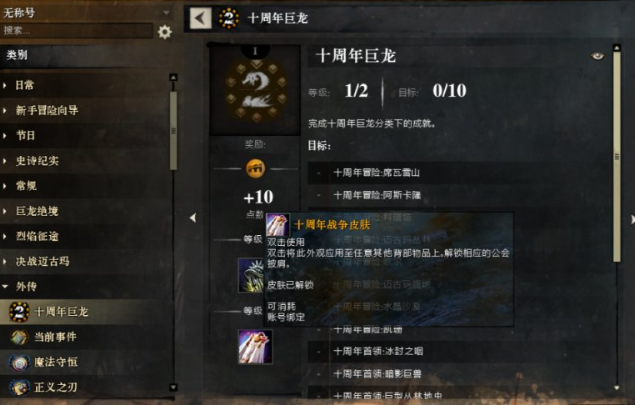The width and height of the screenshot is (635, 405).
Task: Select the 当前事件 category icon
Action: point(19,337)
